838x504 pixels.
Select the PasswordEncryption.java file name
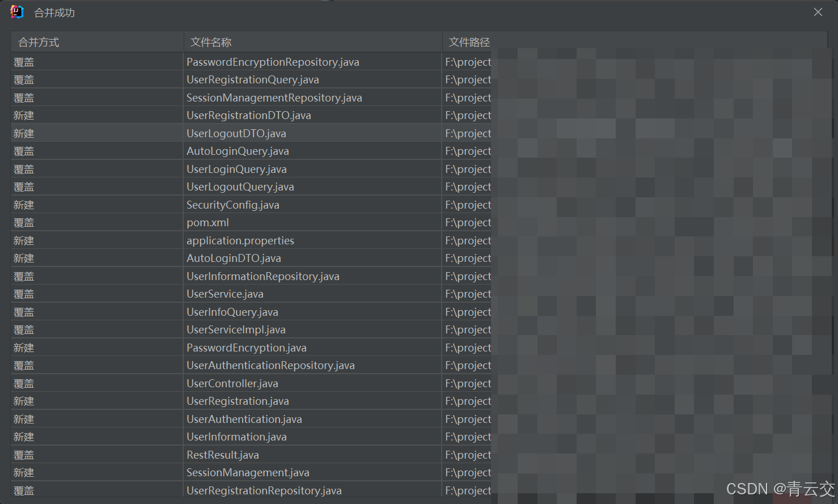pos(247,348)
